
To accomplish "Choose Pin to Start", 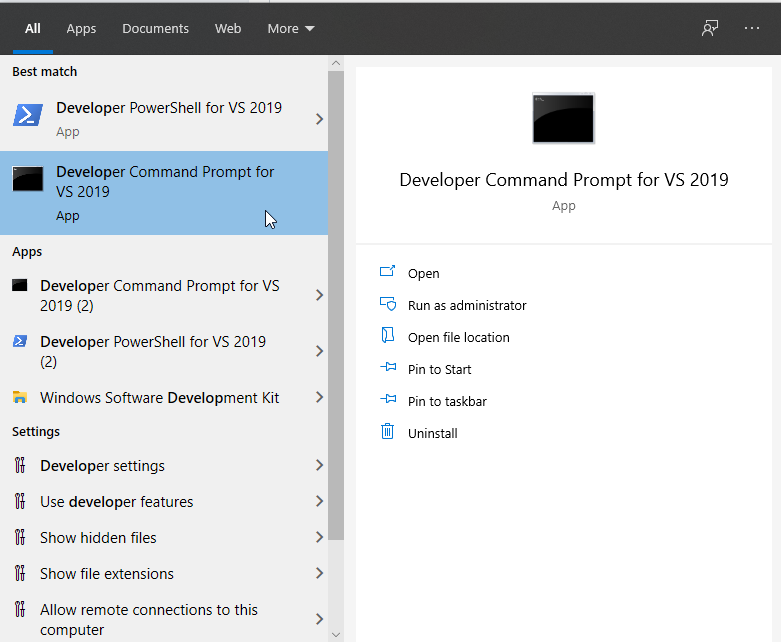I will (439, 369).
